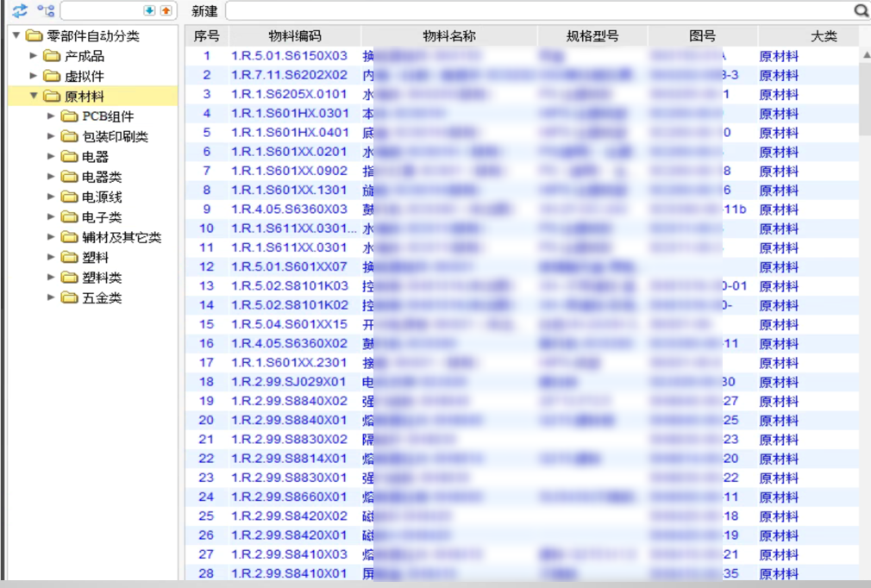
Task: Collapse the 原材料 tree node
Action: (34, 96)
